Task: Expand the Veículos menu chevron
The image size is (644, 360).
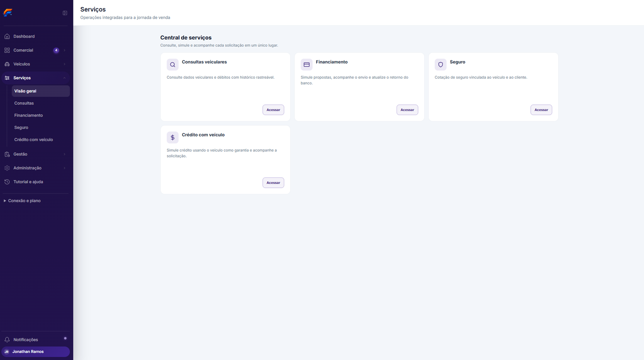Action: click(x=64, y=64)
